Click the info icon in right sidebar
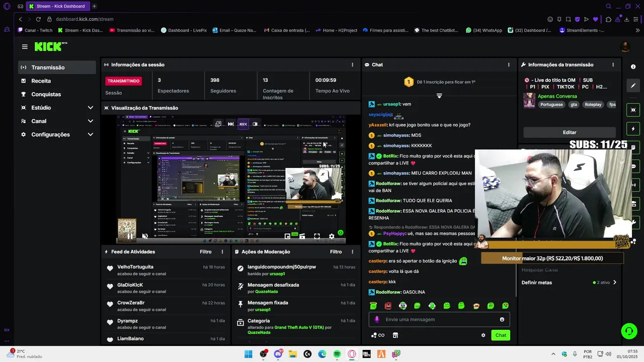 click(633, 66)
